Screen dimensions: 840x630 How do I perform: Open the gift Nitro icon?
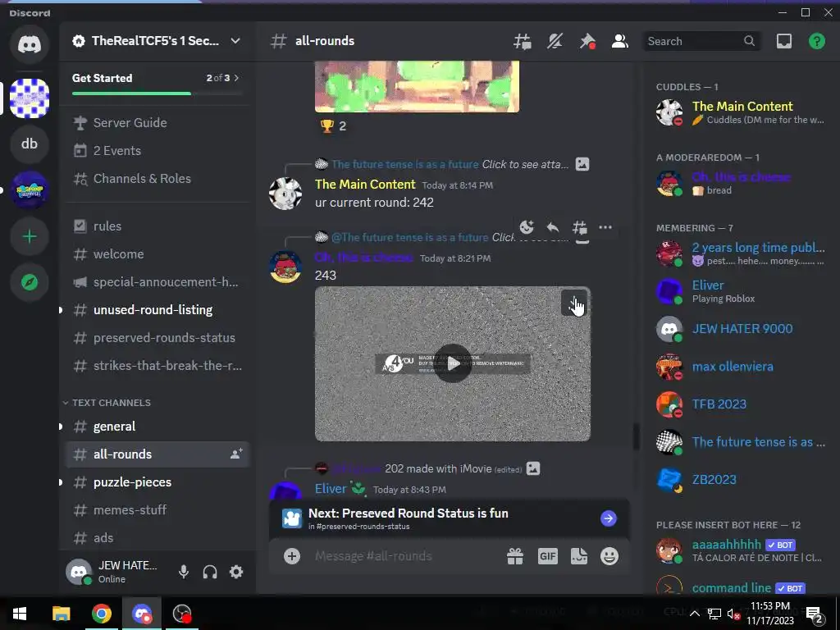tap(515, 557)
